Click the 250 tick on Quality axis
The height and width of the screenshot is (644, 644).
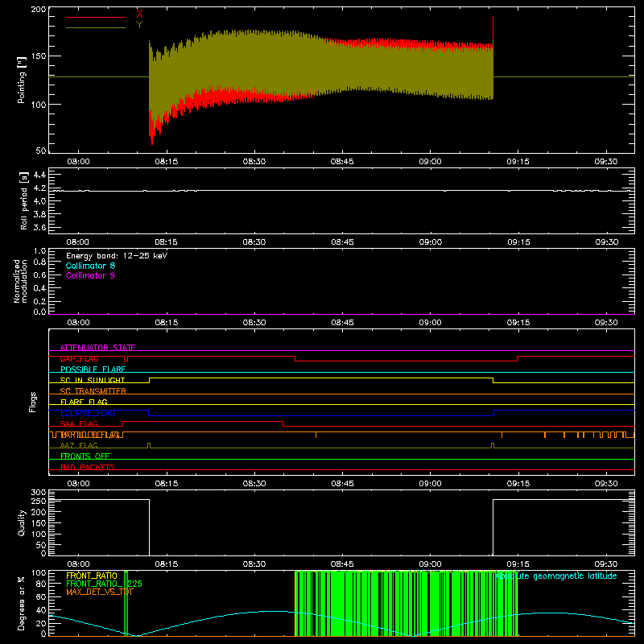click(x=39, y=501)
